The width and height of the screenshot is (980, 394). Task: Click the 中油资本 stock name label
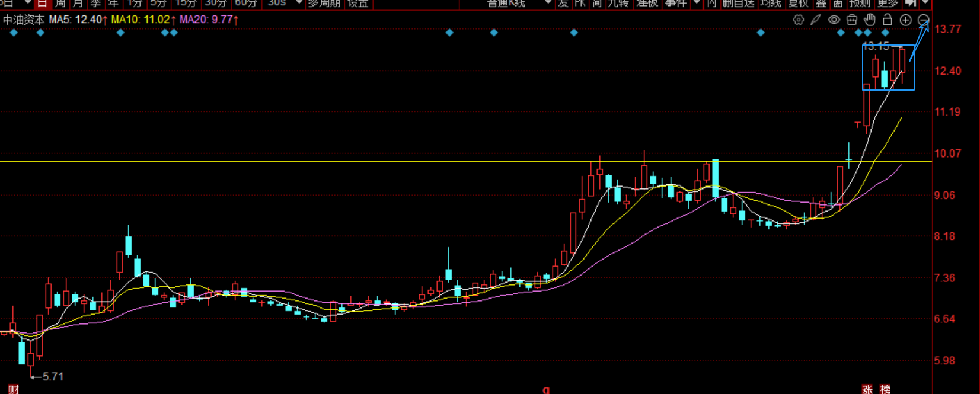coord(24,20)
